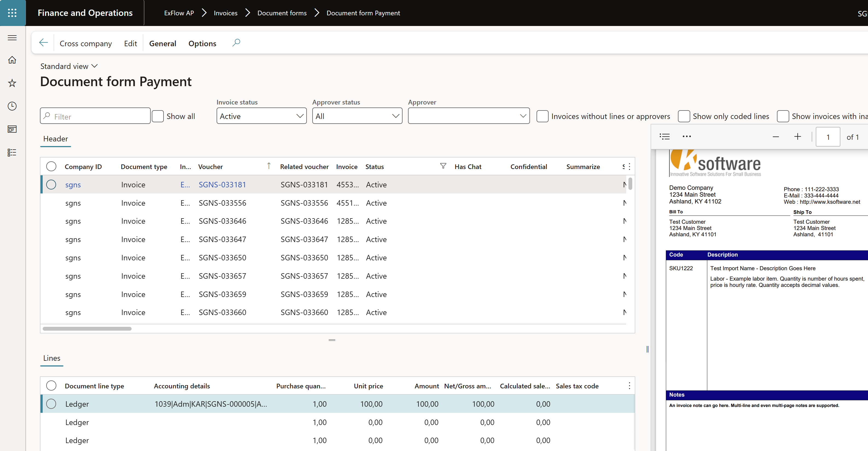Click the Cross company button

86,43
